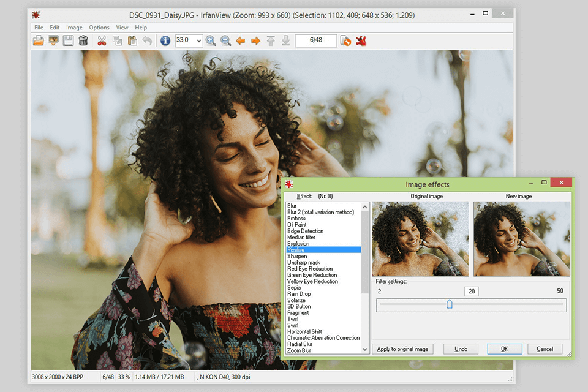
Task: Select Oil Paint in the effects list
Action: click(x=297, y=225)
